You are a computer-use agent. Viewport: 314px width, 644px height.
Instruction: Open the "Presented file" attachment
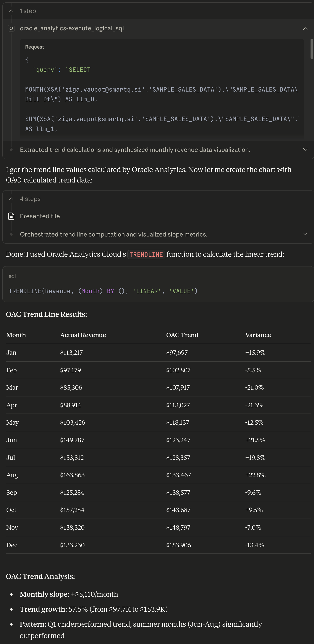[40, 216]
